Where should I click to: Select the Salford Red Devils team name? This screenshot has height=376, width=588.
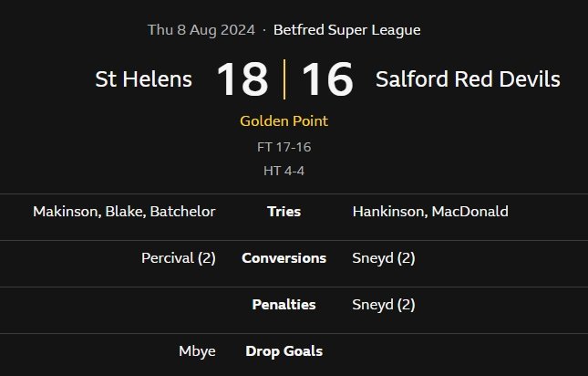(468, 79)
